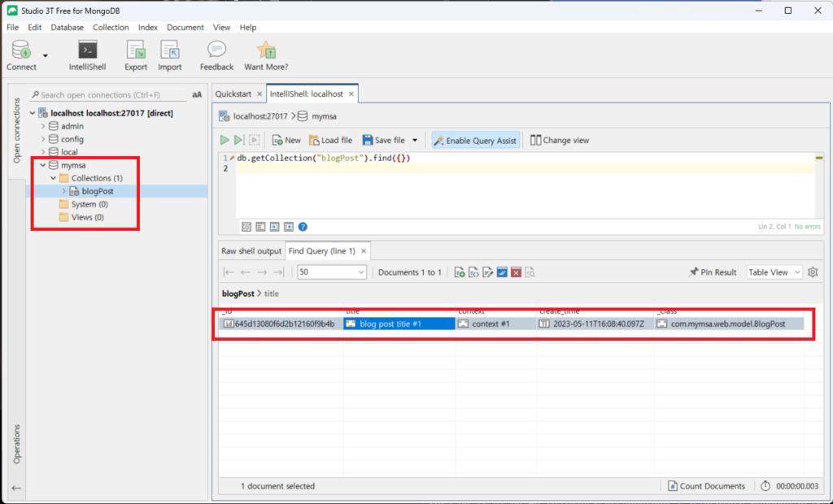The image size is (833, 504).
Task: Open the blue help icon in editor
Action: [x=303, y=227]
